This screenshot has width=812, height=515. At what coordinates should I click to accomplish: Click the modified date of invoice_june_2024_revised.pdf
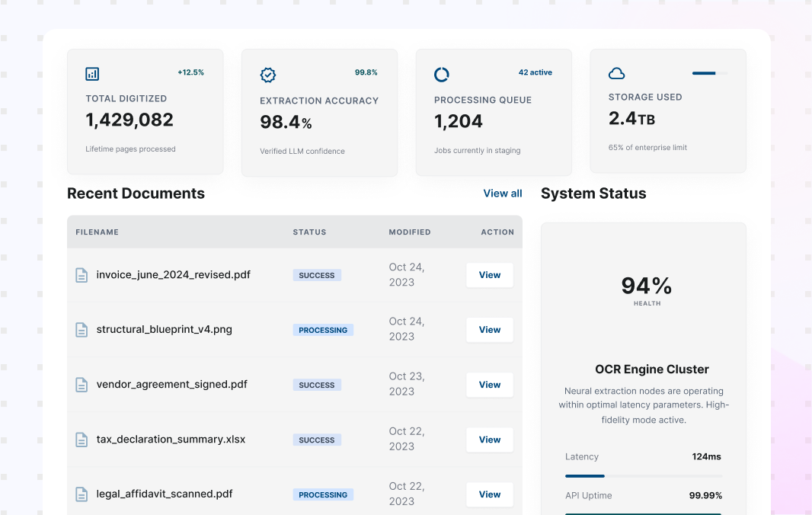pos(407,274)
